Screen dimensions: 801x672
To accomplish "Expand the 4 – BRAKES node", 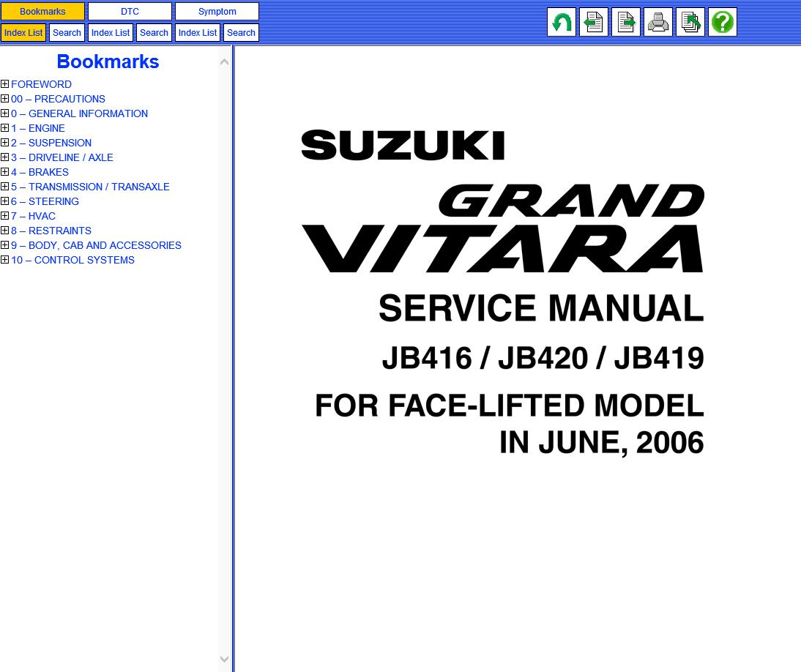I will (x=4, y=171).
